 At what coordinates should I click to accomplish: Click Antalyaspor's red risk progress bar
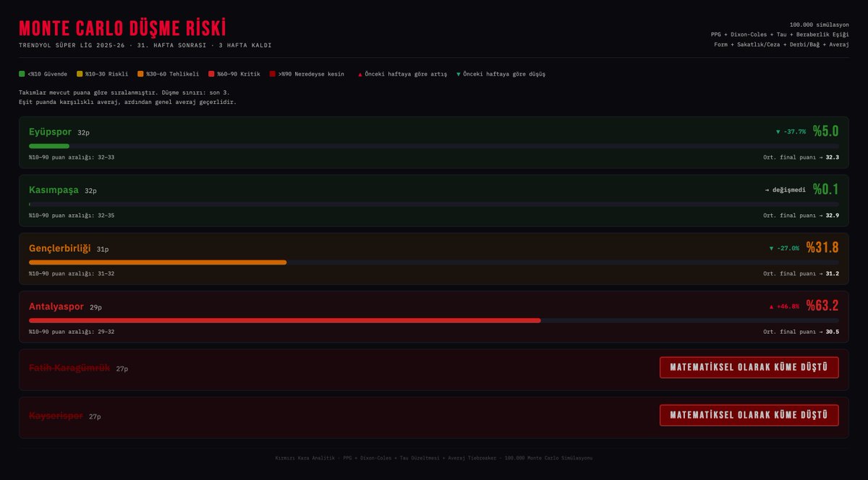285,320
